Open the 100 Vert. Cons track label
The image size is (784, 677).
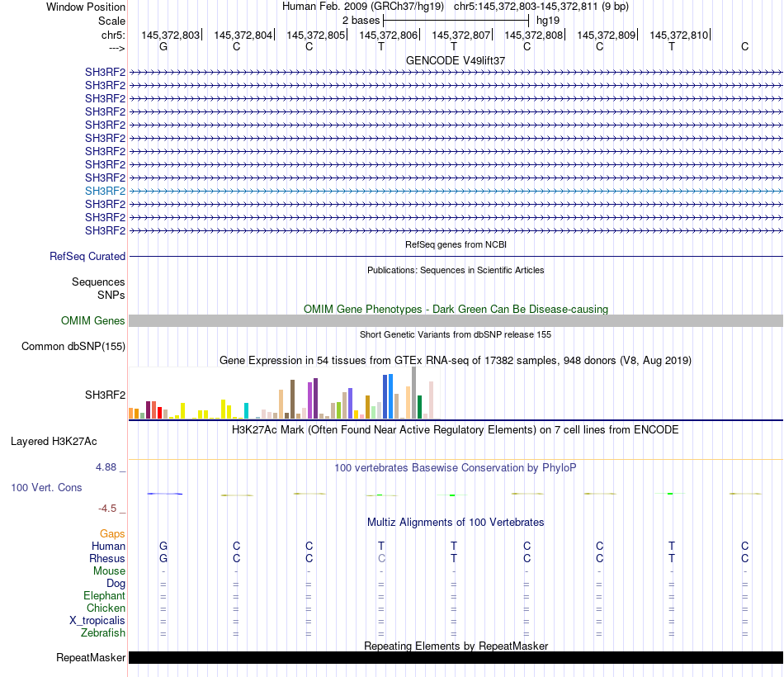pyautogui.click(x=46, y=487)
